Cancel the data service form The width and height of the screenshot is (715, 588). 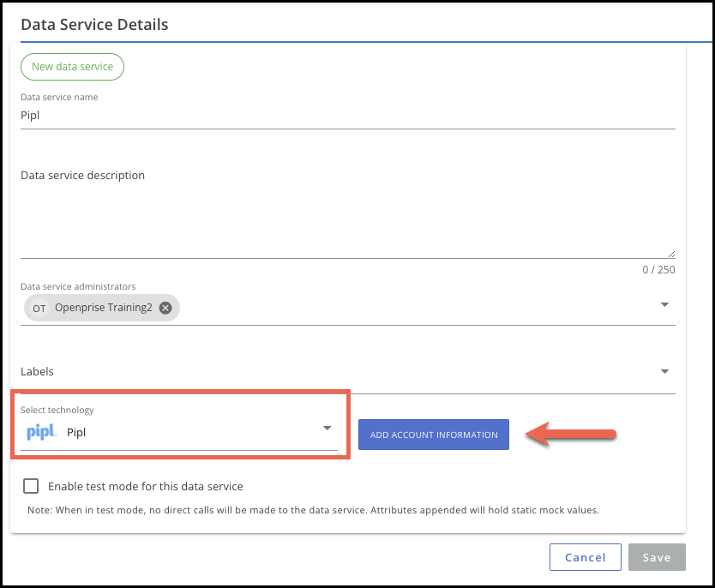point(586,557)
